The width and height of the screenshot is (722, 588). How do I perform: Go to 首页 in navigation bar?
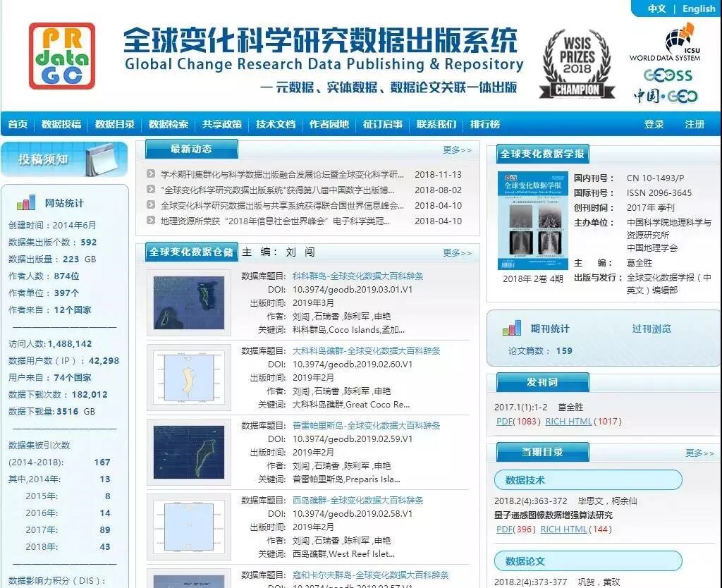point(18,124)
